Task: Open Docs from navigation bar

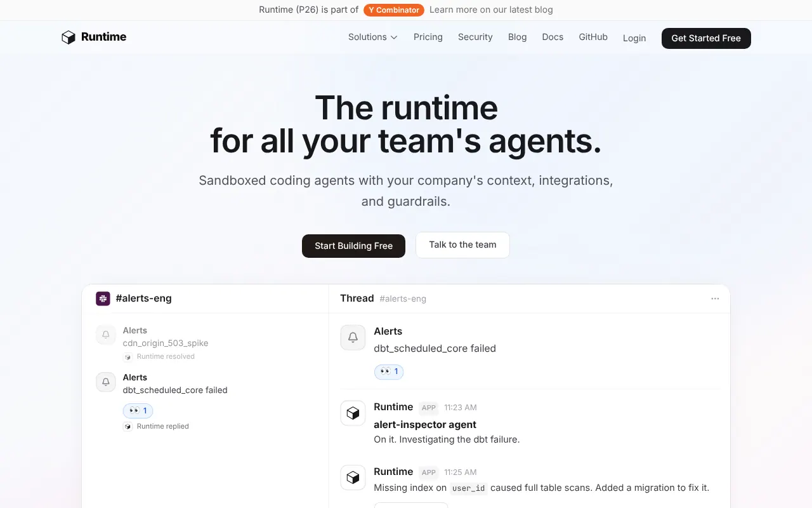Action: pos(553,37)
